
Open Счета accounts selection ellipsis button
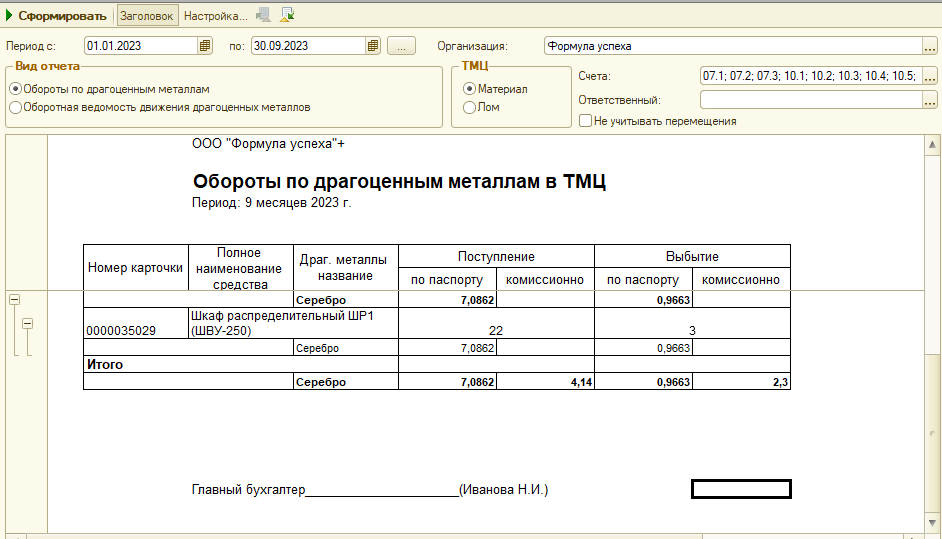point(929,76)
